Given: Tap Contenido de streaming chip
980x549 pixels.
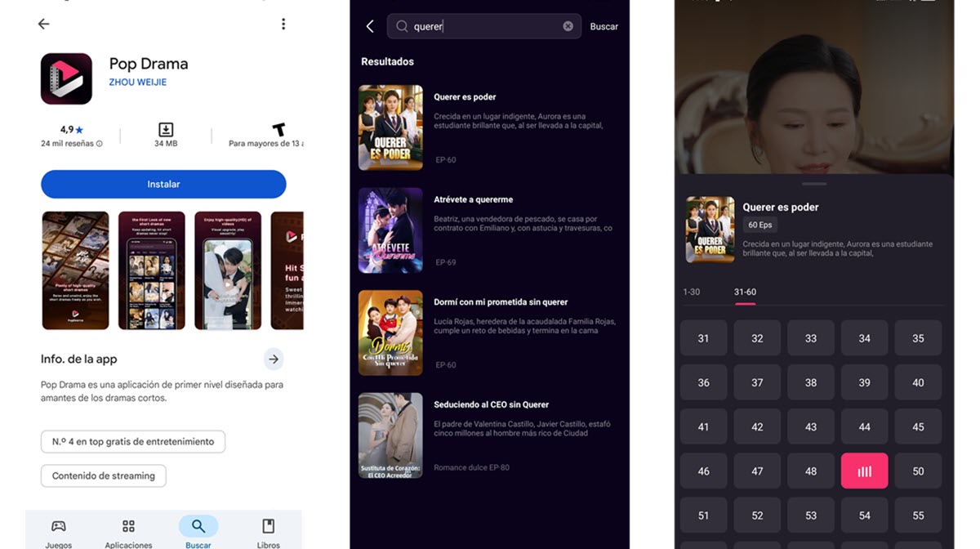Looking at the screenshot, I should coord(104,476).
